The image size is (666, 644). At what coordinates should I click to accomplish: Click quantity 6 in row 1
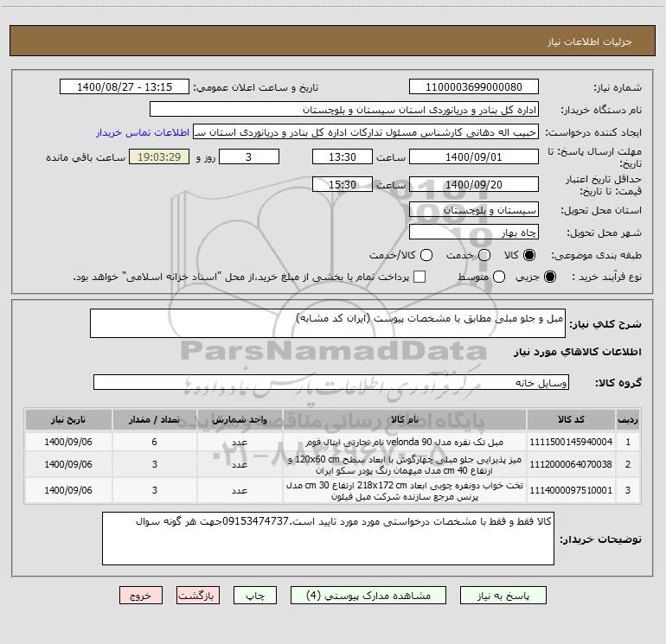154,442
